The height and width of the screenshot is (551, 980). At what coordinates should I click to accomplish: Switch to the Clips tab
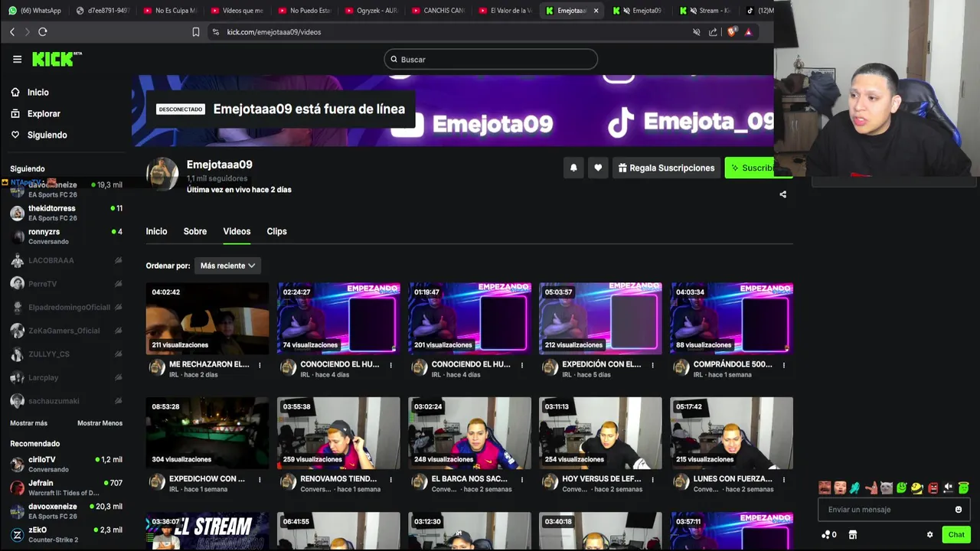tap(276, 231)
